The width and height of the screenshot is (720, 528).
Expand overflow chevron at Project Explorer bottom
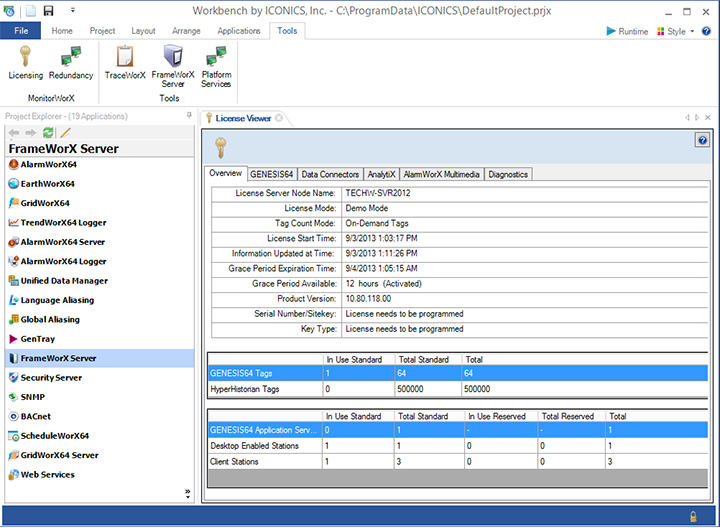188,493
